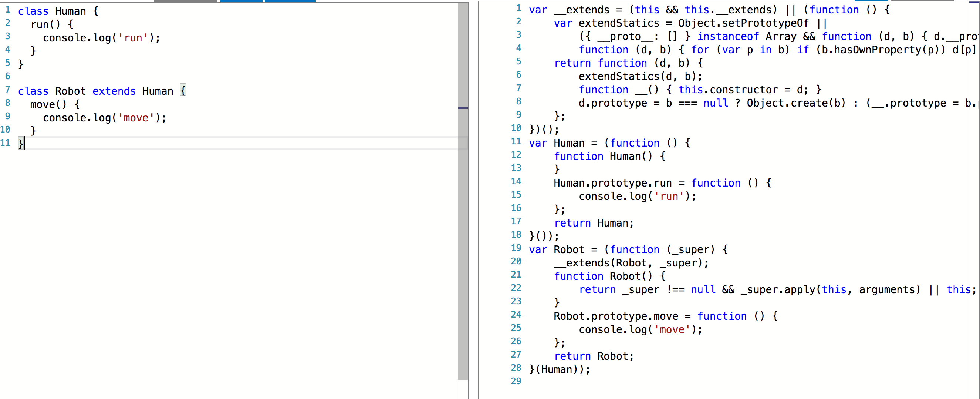The width and height of the screenshot is (980, 399).
Task: Click 'move()' method name in the left editor
Action: tap(48, 104)
